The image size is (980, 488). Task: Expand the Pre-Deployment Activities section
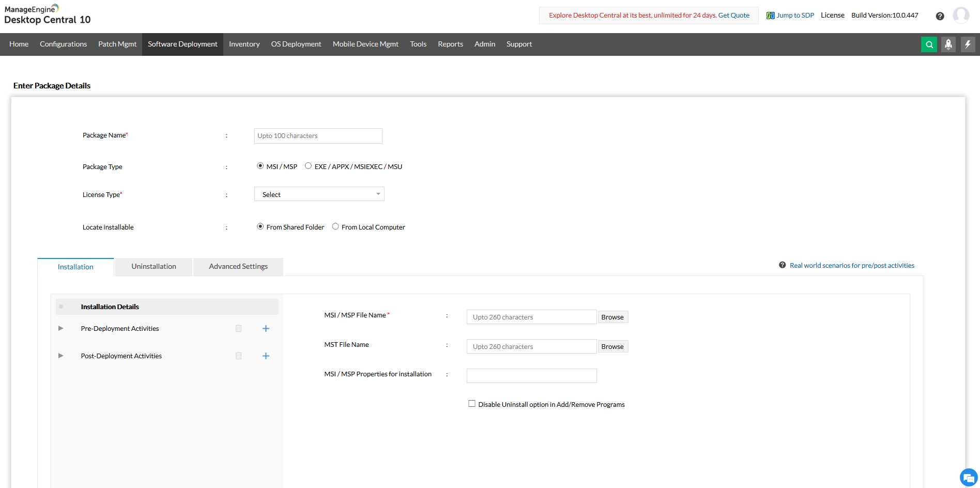[x=60, y=328]
